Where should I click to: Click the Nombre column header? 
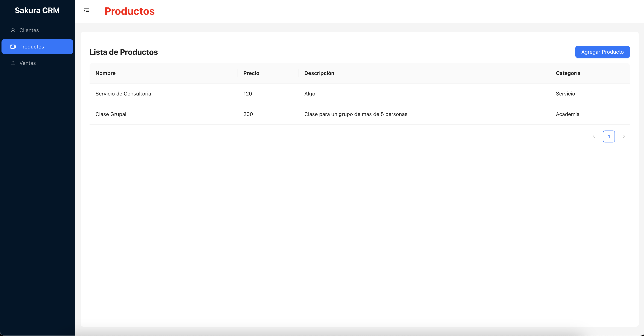pos(106,73)
